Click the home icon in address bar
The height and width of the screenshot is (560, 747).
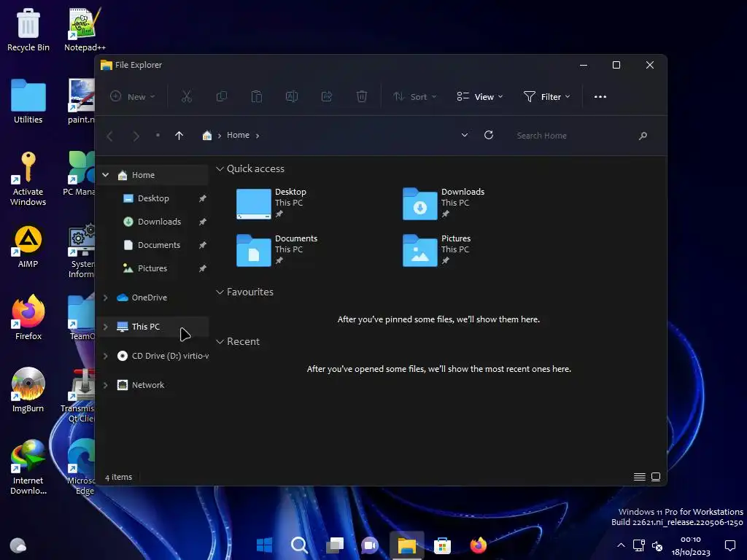[206, 135]
